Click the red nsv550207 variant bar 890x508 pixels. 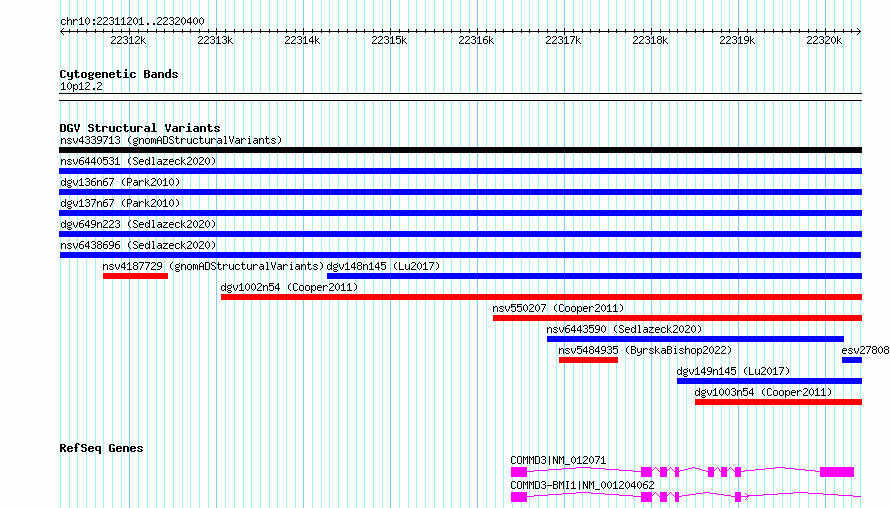tap(677, 318)
